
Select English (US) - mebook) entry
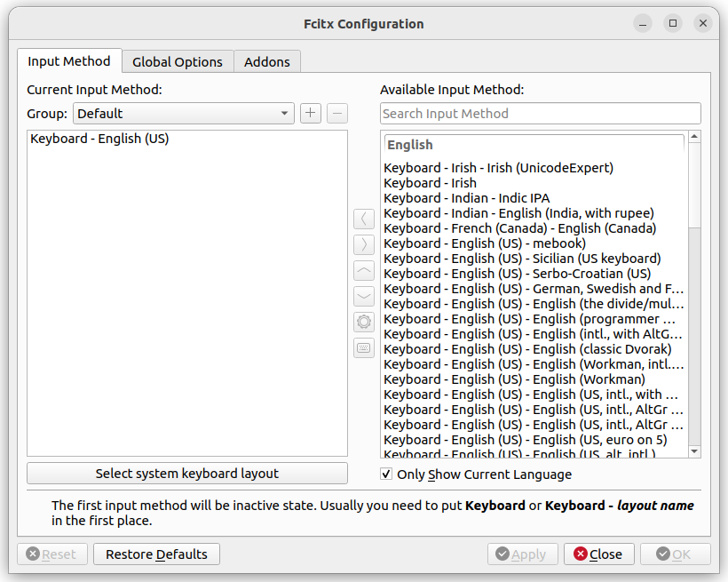coord(534,243)
